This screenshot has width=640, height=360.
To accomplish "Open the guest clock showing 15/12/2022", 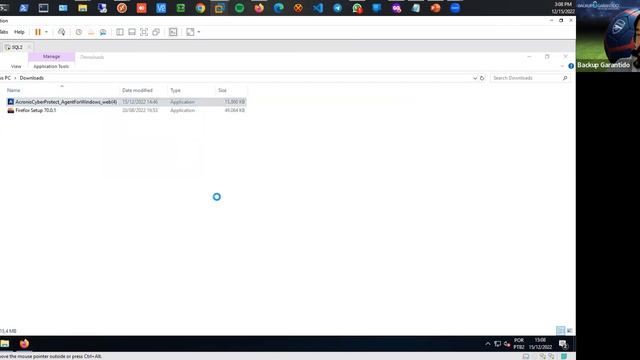I will click(540, 344).
